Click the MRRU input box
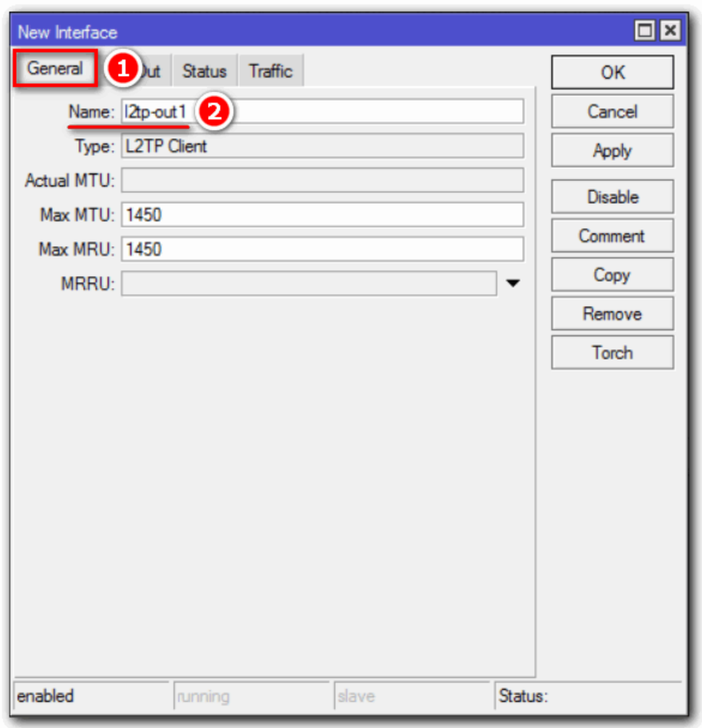The height and width of the screenshot is (728, 702). (308, 284)
